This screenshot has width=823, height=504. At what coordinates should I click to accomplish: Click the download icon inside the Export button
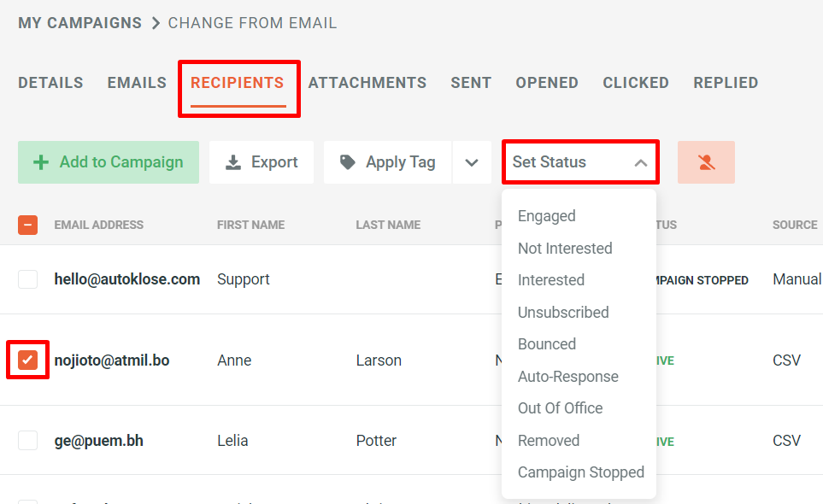[x=232, y=161]
